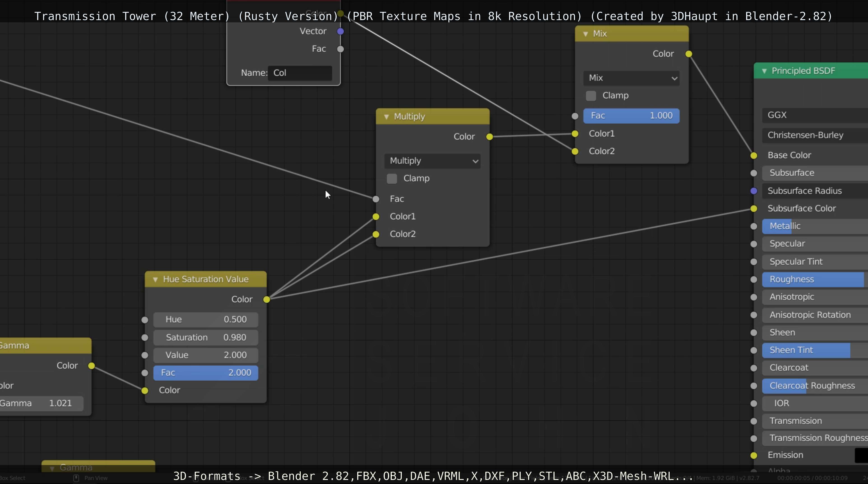The height and width of the screenshot is (484, 868).
Task: Enable Clamp checkbox in the Mix node
Action: tap(591, 96)
